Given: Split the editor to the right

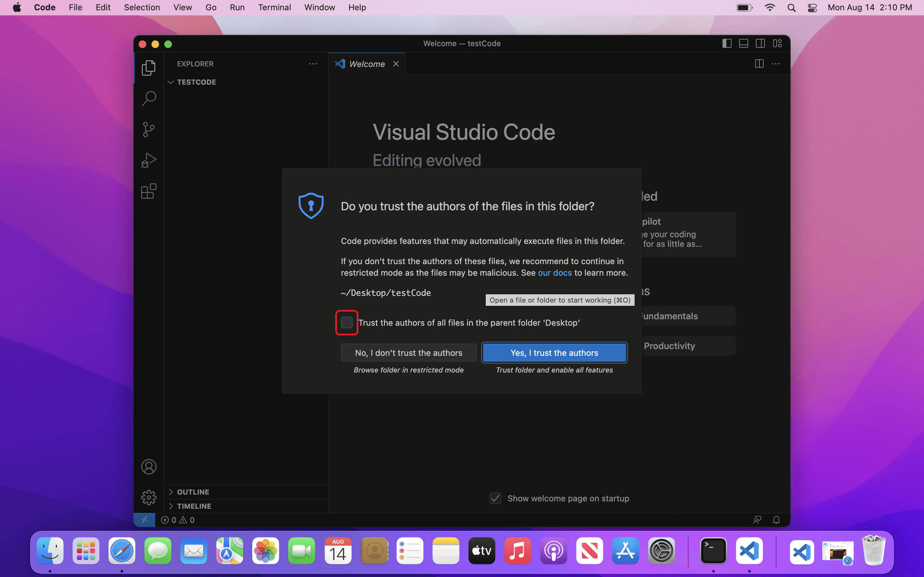Looking at the screenshot, I should click(759, 64).
